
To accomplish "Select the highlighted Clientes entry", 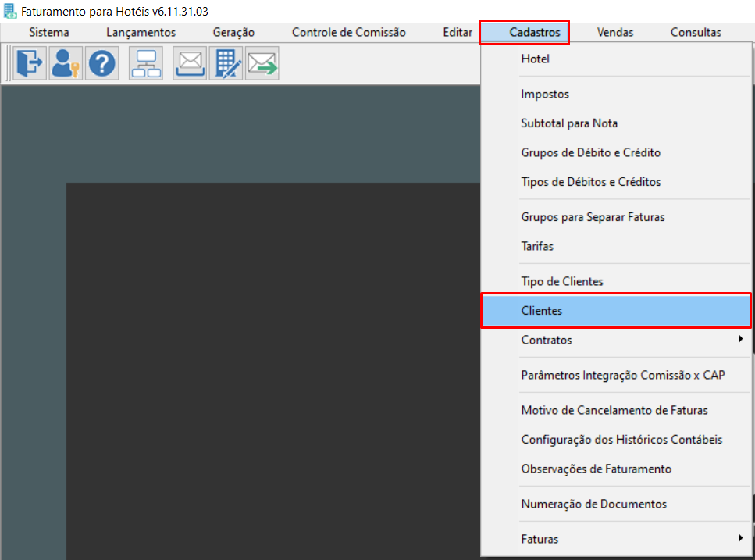I will (x=616, y=311).
